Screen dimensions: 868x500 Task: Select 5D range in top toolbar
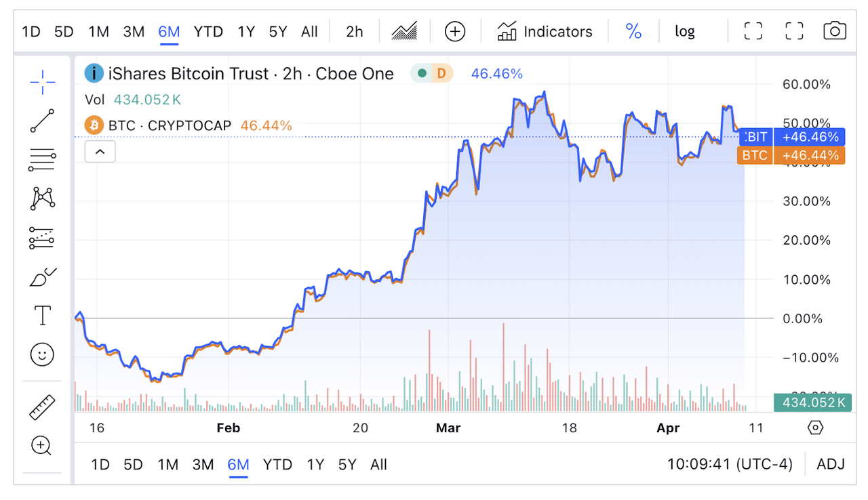[64, 31]
